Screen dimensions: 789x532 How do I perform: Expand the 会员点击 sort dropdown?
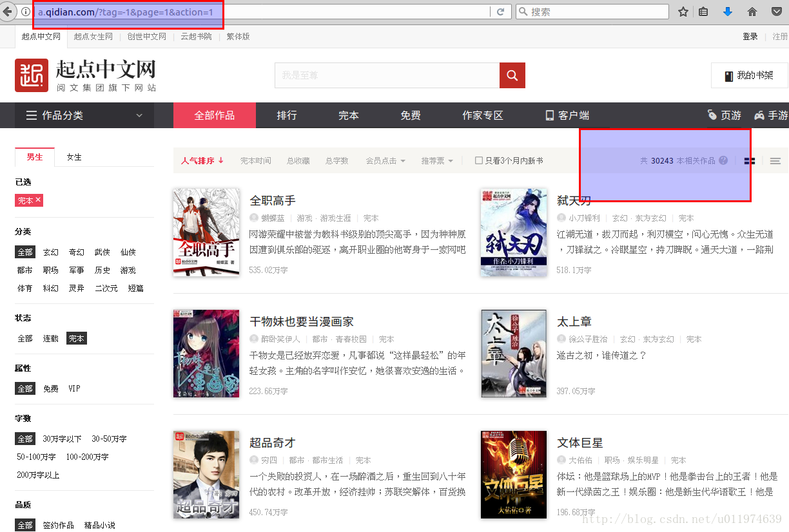pos(385,161)
